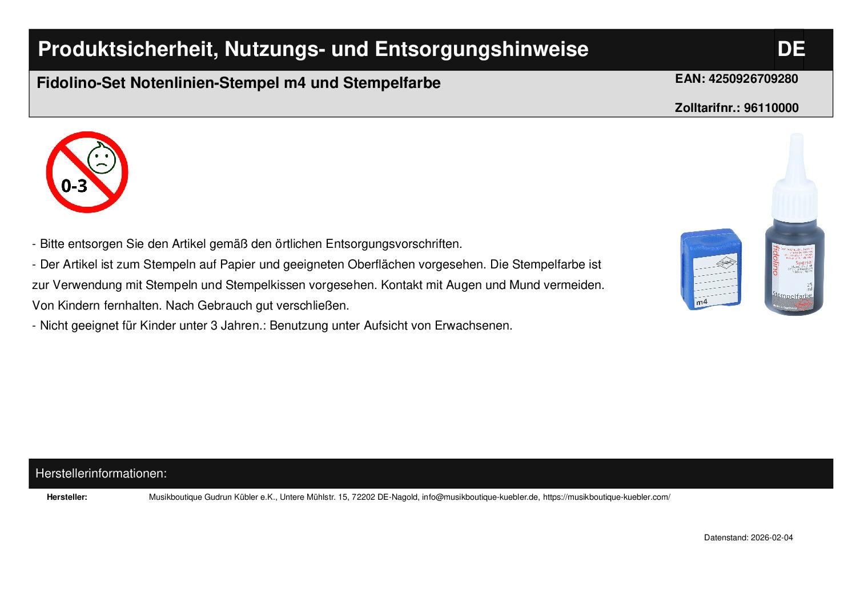Select the DE language code box
This screenshot has height=614, width=868.
pos(790,49)
